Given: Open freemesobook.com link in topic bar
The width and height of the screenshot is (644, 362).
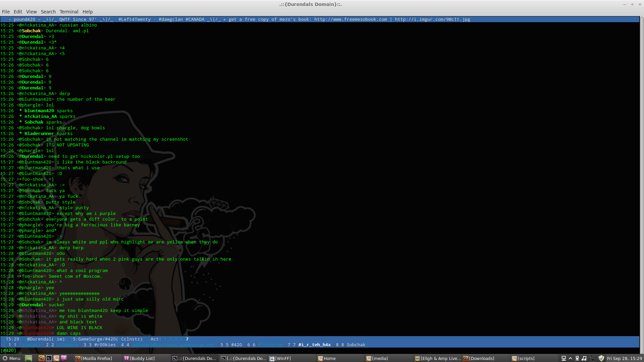Looking at the screenshot, I should point(350,19).
